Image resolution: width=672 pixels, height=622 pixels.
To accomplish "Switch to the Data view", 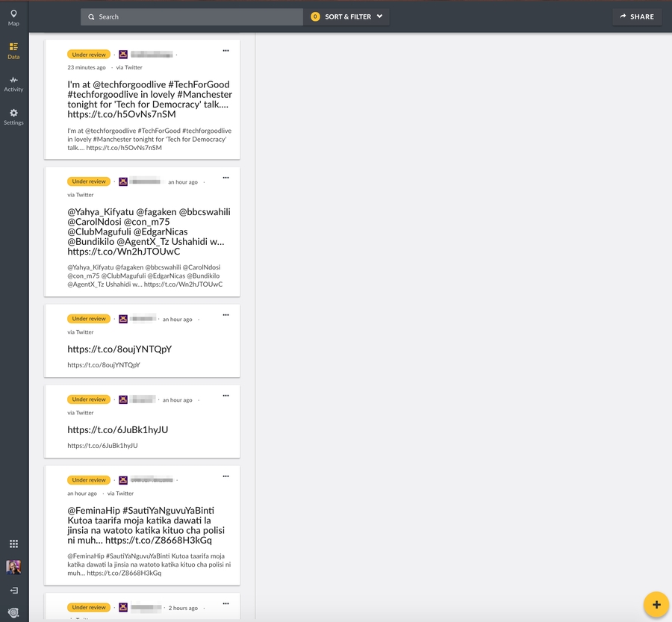I will [13, 50].
